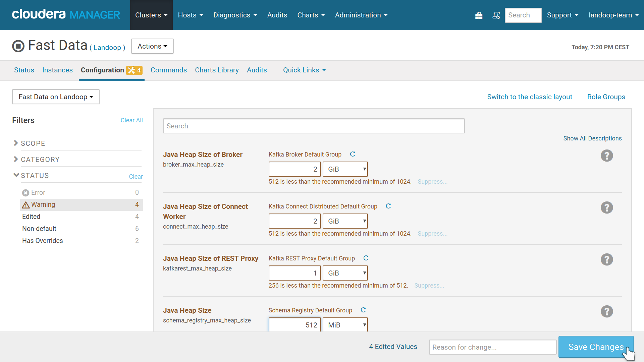Viewport: 644px width, 362px height.
Task: Open the Actions dropdown menu
Action: pos(152,46)
